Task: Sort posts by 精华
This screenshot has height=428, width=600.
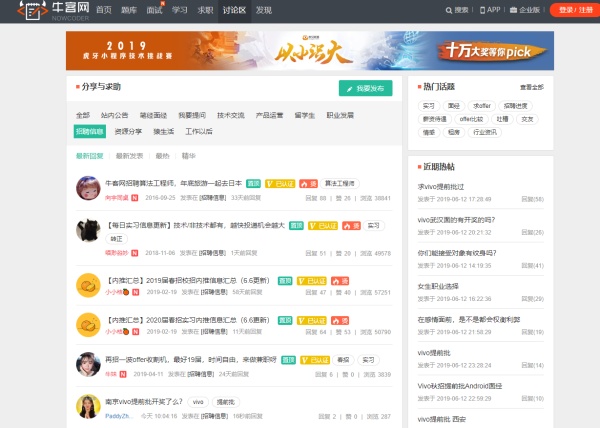Action: pos(189,156)
